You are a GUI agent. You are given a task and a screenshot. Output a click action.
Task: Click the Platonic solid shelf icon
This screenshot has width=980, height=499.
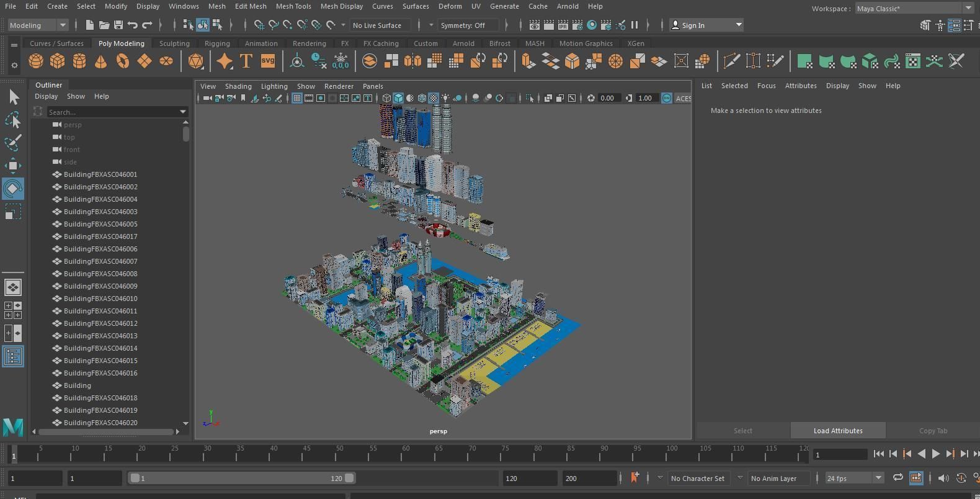point(195,61)
